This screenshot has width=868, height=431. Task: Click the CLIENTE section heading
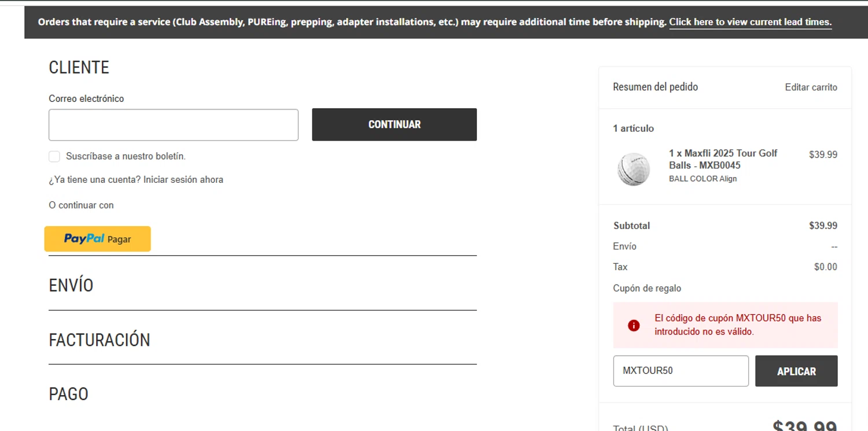[79, 68]
